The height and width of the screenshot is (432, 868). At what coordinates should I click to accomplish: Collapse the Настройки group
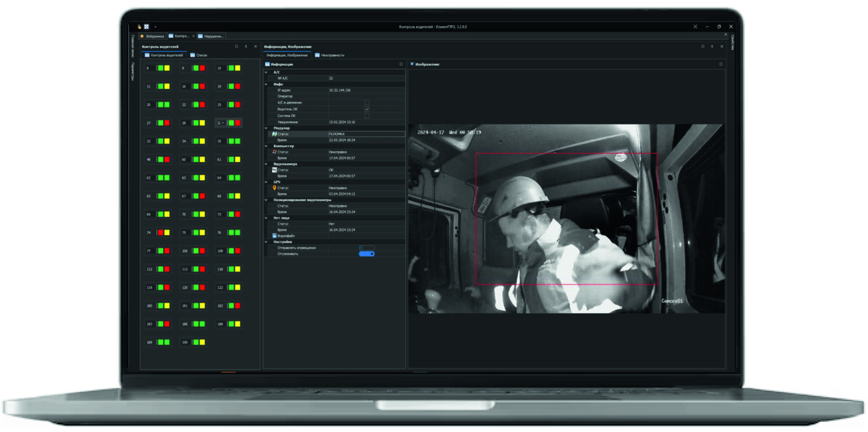click(x=267, y=242)
